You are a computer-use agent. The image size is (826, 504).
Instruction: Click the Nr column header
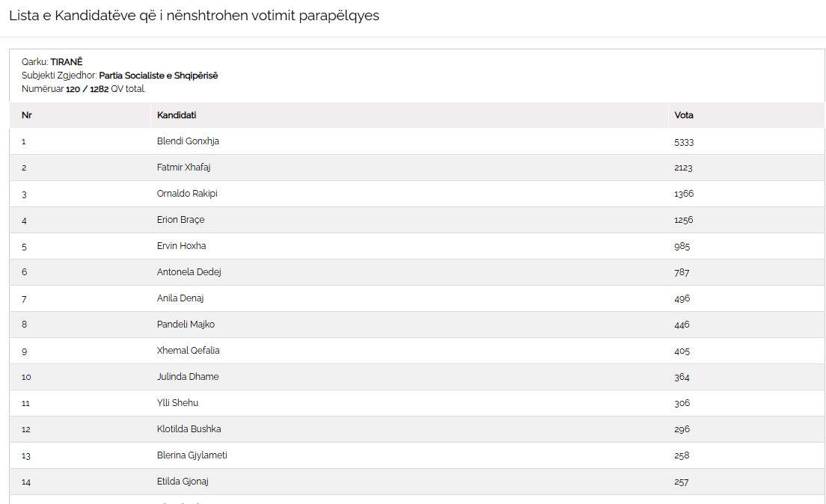27,115
